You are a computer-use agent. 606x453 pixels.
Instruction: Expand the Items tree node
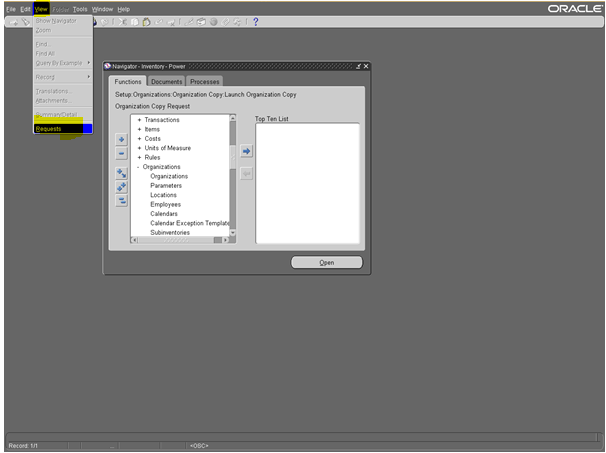tap(139, 129)
